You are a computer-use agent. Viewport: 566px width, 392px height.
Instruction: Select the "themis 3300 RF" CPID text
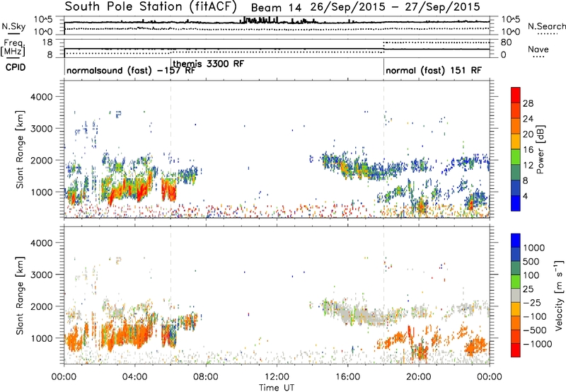coord(208,64)
